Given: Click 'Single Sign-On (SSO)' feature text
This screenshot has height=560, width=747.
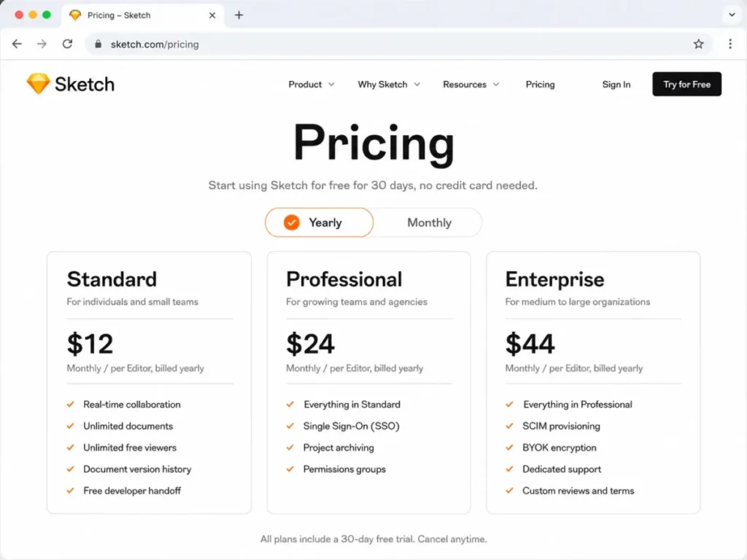Looking at the screenshot, I should pos(351,426).
